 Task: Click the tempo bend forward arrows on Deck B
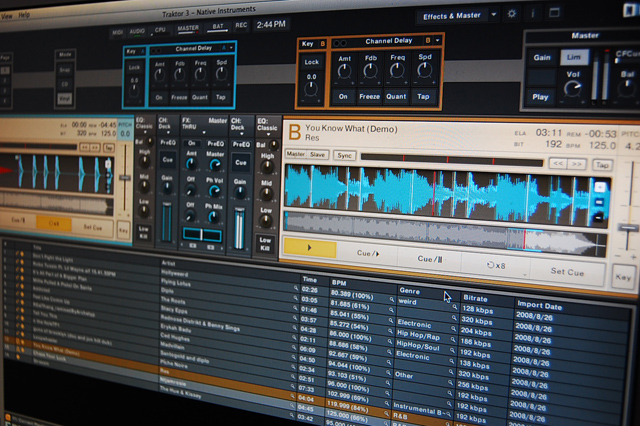[574, 163]
